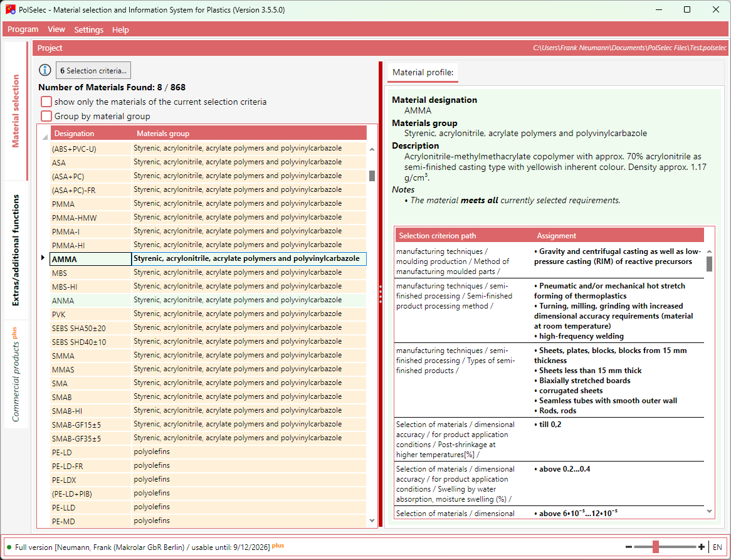The width and height of the screenshot is (731, 560).
Task: Open the Help menu
Action: [120, 29]
